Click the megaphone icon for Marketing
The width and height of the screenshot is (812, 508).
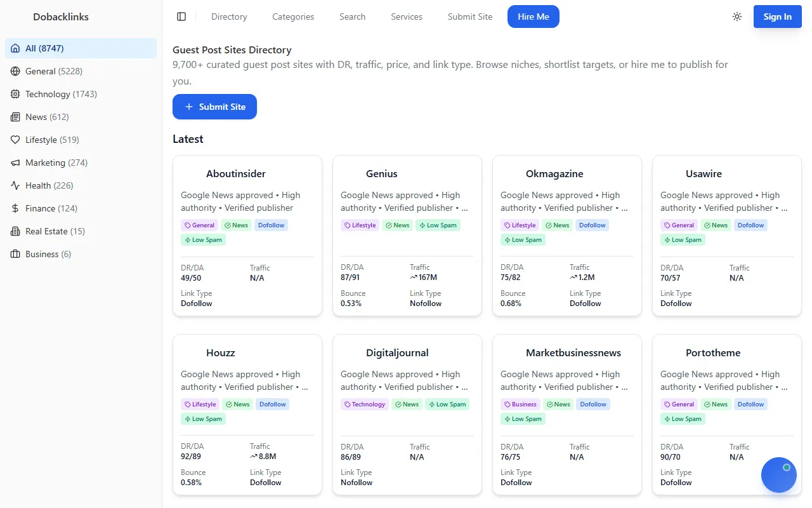[x=15, y=163]
